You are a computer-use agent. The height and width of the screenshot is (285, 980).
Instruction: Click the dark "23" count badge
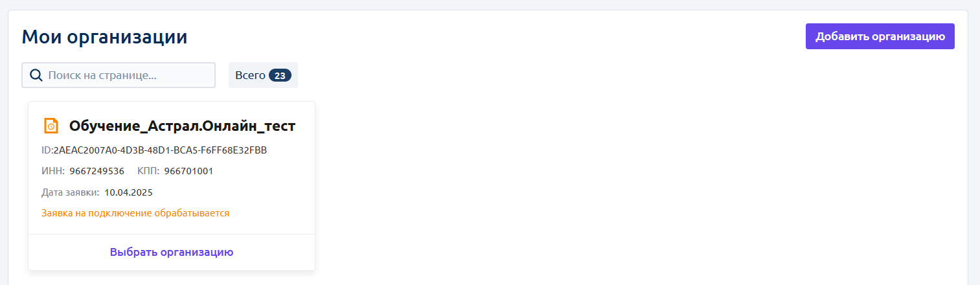tap(280, 76)
